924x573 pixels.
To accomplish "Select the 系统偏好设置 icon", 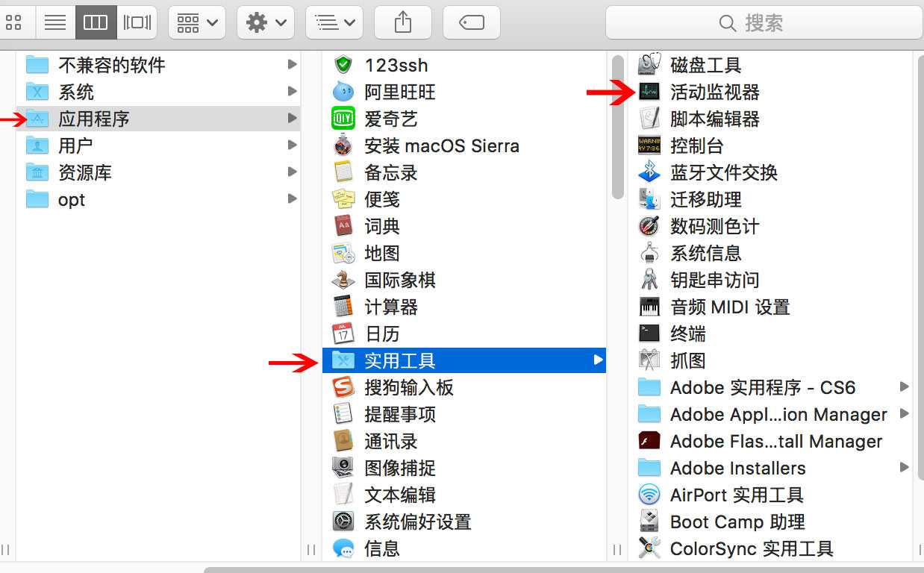I will [343, 522].
